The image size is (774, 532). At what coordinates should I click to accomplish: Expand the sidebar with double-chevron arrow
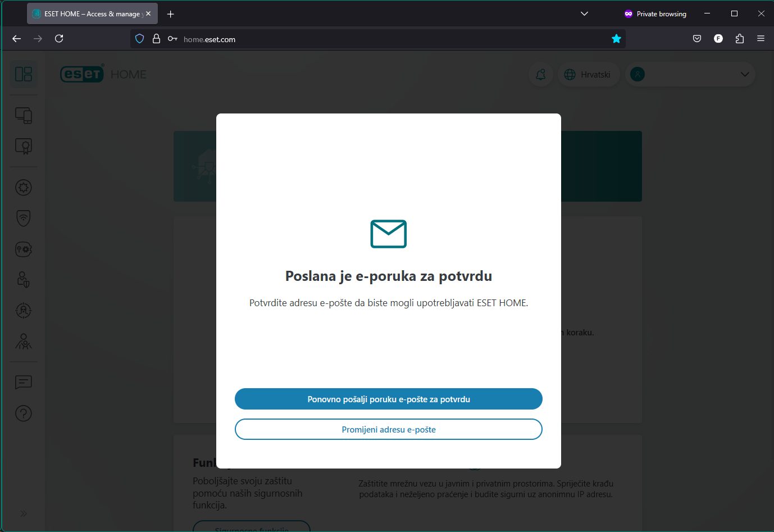pos(24,513)
